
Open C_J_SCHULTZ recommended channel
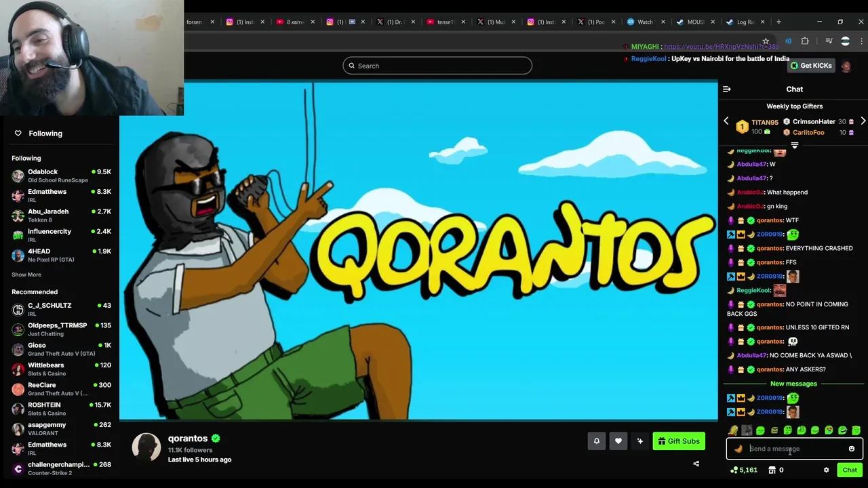click(61, 309)
